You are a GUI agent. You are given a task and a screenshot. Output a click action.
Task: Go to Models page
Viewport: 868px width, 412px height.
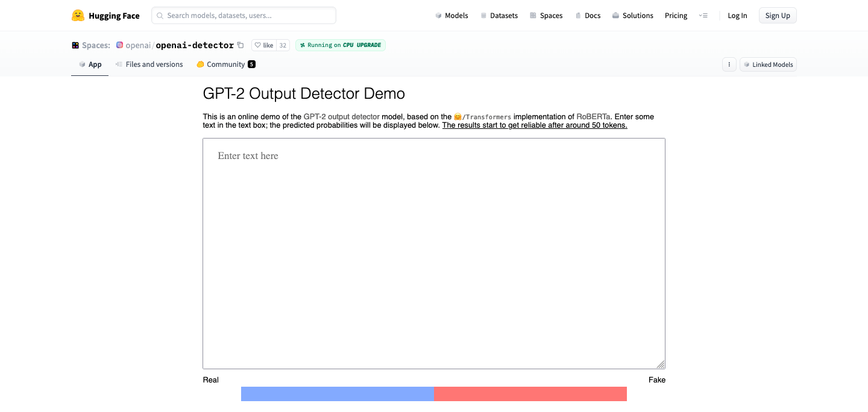[451, 16]
